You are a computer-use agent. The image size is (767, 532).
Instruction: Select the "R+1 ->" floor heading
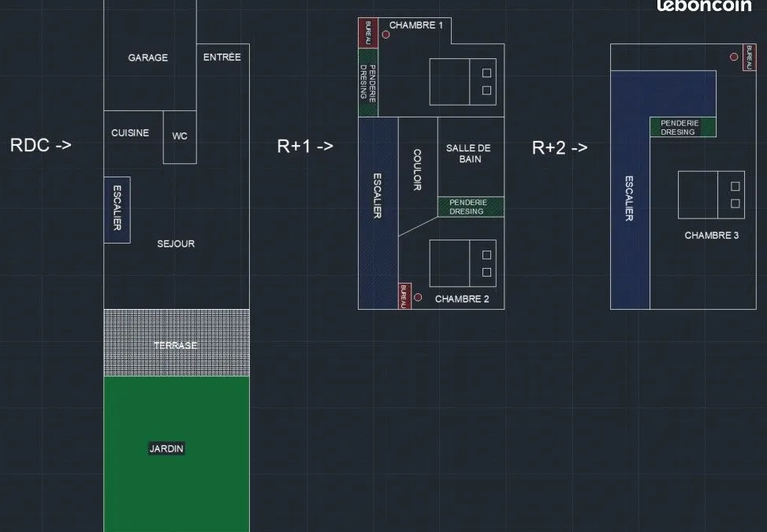[305, 147]
